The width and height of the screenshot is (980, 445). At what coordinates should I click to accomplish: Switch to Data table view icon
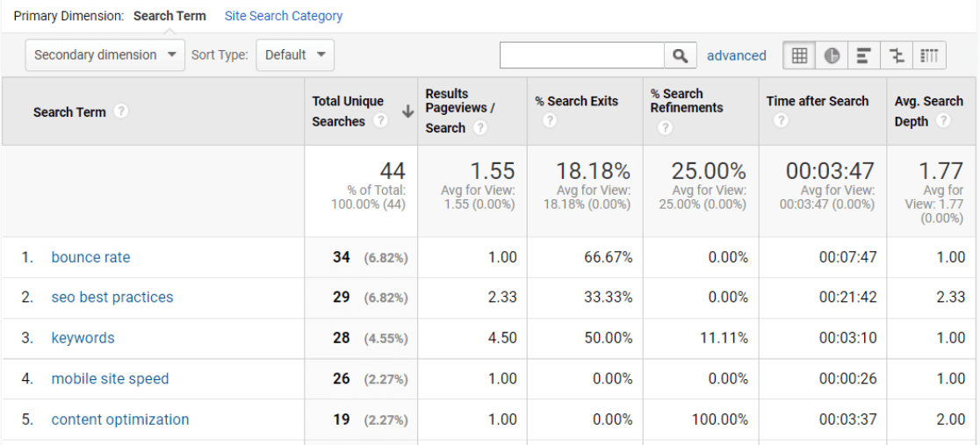tap(799, 55)
